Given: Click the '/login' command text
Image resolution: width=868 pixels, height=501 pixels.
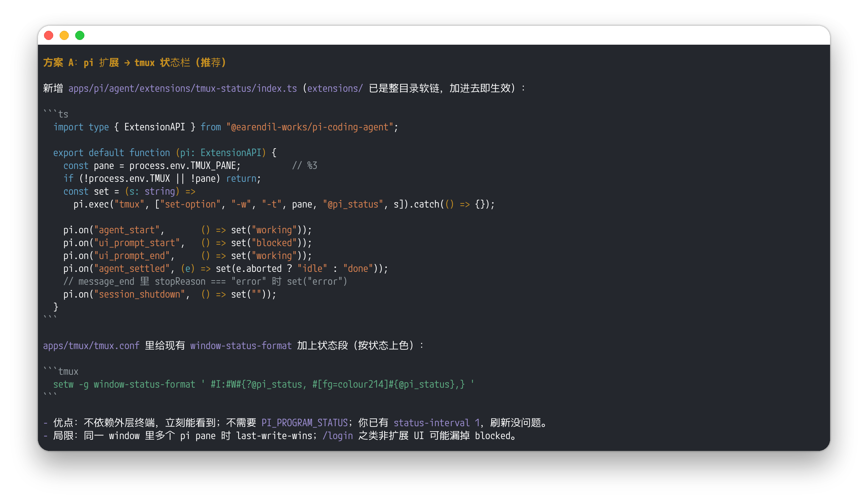Looking at the screenshot, I should click(337, 436).
